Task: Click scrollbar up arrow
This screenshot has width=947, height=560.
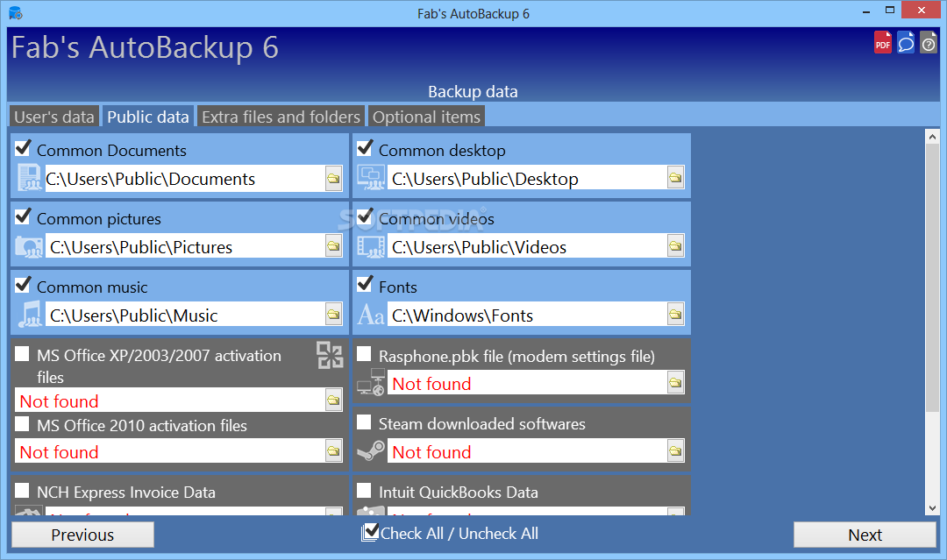Action: [x=932, y=137]
